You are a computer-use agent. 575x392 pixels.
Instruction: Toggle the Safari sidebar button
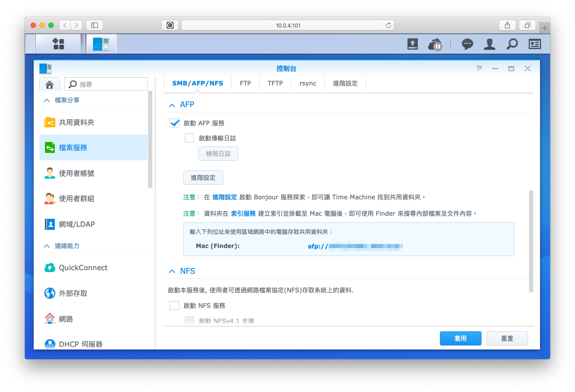click(x=94, y=25)
